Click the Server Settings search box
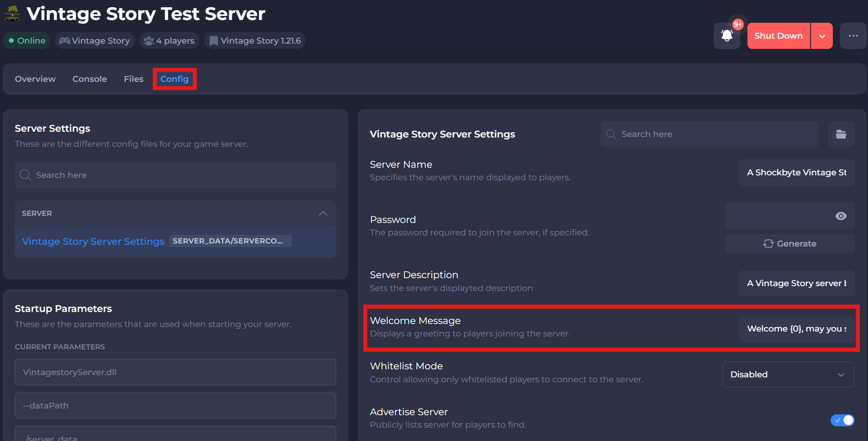The height and width of the screenshot is (441, 868). [175, 175]
